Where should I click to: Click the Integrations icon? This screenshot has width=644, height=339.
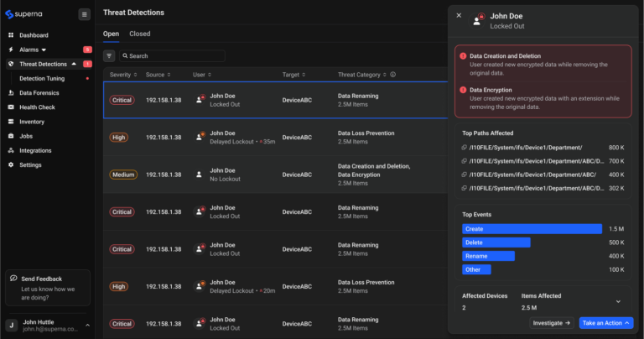click(11, 150)
